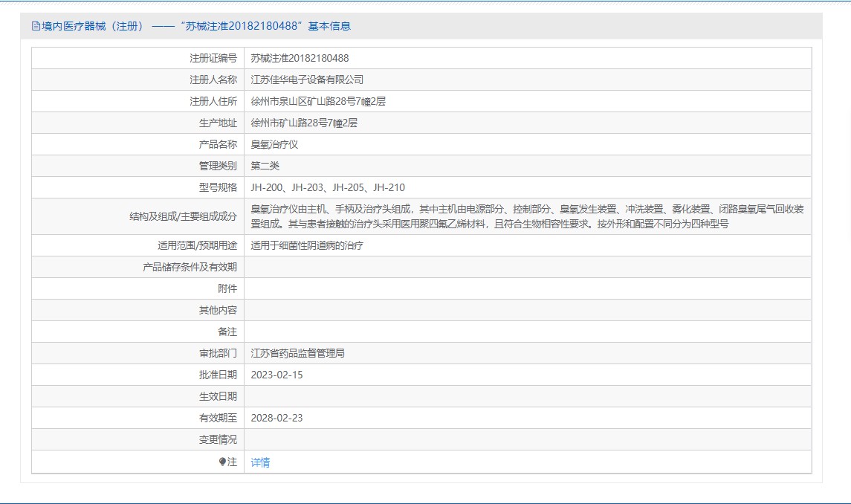Click the 变更情况 label

coord(218,440)
